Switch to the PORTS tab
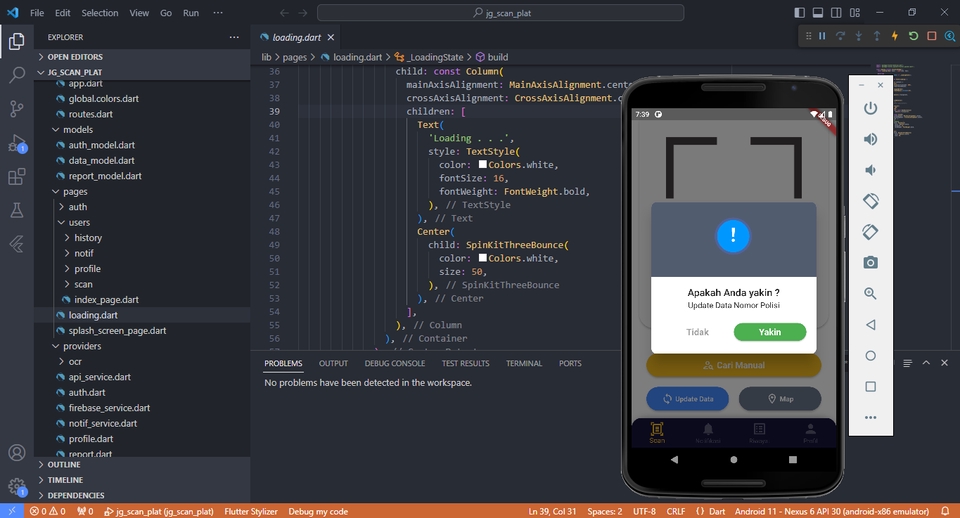The image size is (960, 518). [x=570, y=363]
